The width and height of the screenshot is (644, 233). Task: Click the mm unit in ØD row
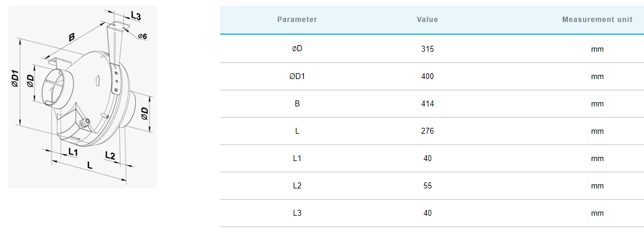[x=597, y=49]
